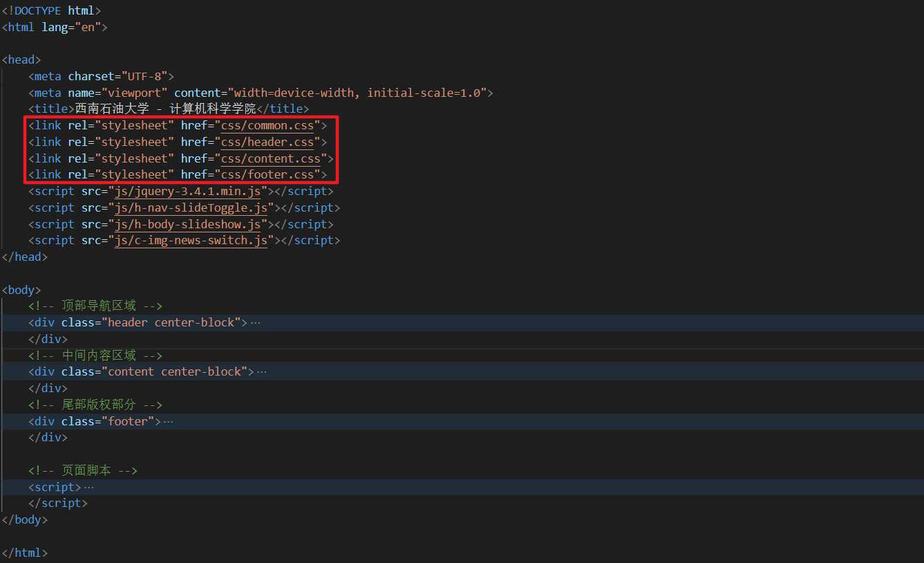Click class="content center-block" attribute

[154, 372]
